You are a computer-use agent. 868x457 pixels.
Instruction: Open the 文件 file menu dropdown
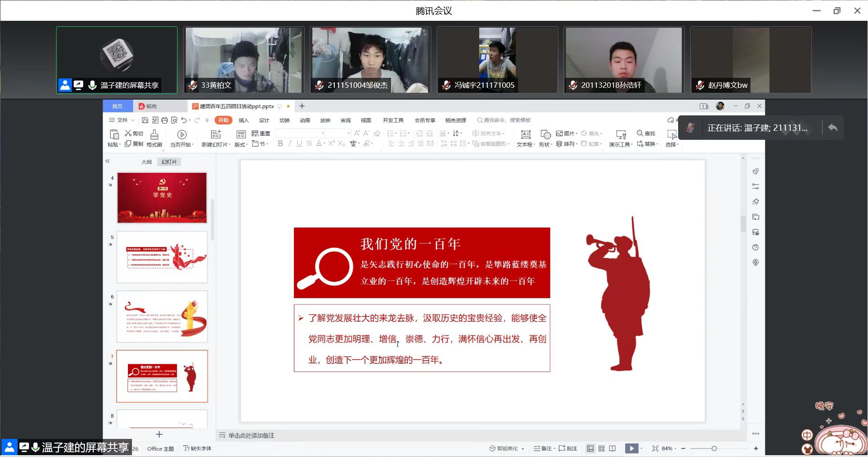coord(122,120)
